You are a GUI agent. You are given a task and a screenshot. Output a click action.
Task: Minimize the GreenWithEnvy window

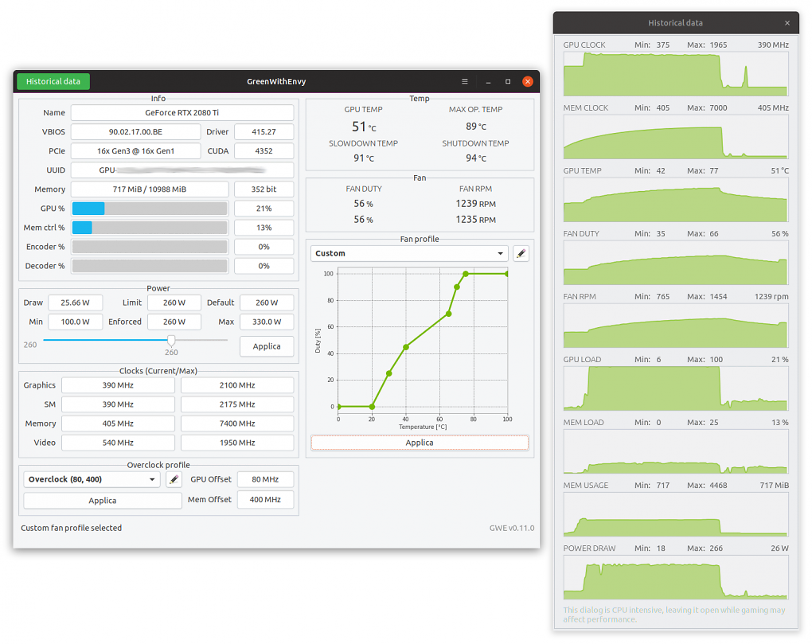pyautogui.click(x=488, y=81)
